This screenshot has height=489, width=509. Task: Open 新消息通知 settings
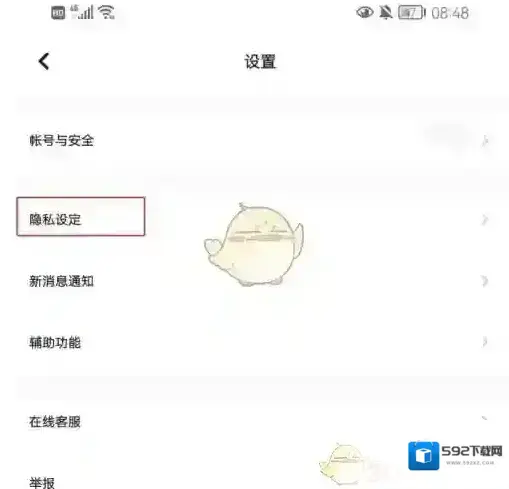[254, 281]
